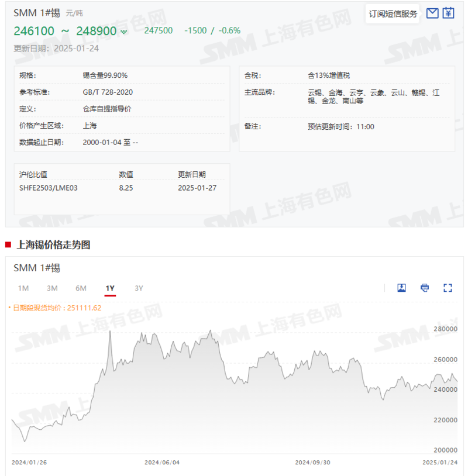Click the 沪伦比值 column header

[33, 175]
